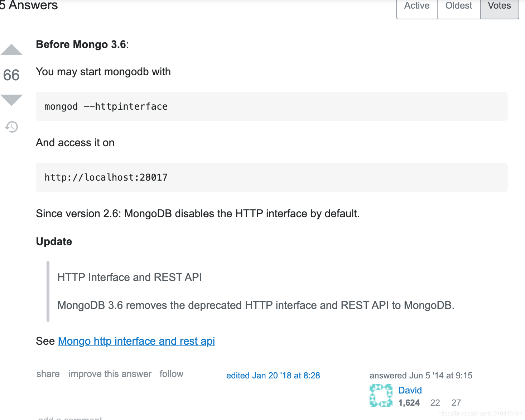Downvote David's answer

tap(11, 99)
